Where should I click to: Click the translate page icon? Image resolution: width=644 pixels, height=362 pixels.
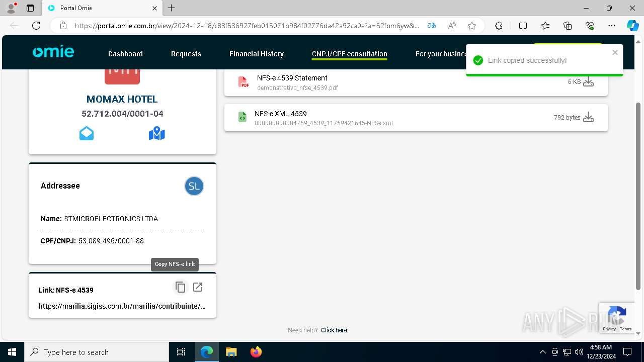[432, 26]
